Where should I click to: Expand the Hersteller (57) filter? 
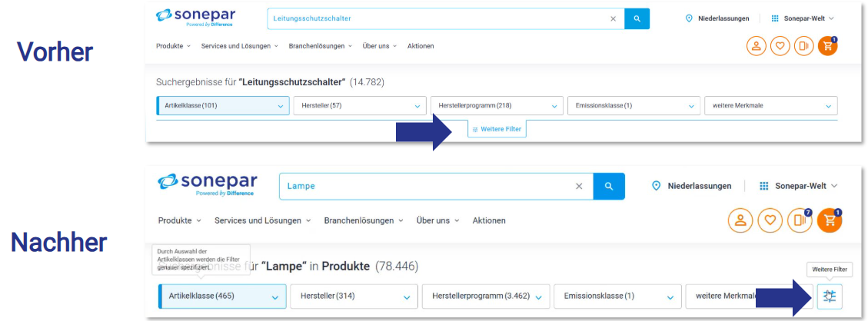(360, 105)
